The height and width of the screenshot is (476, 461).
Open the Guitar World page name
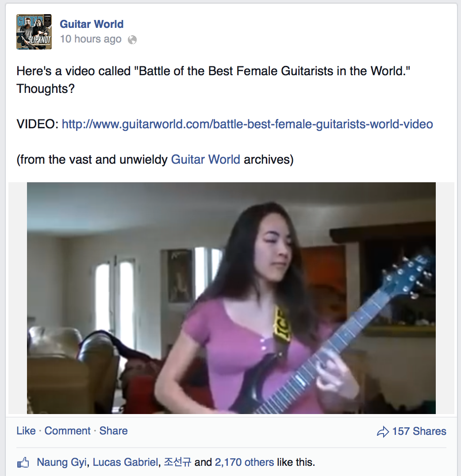92,24
